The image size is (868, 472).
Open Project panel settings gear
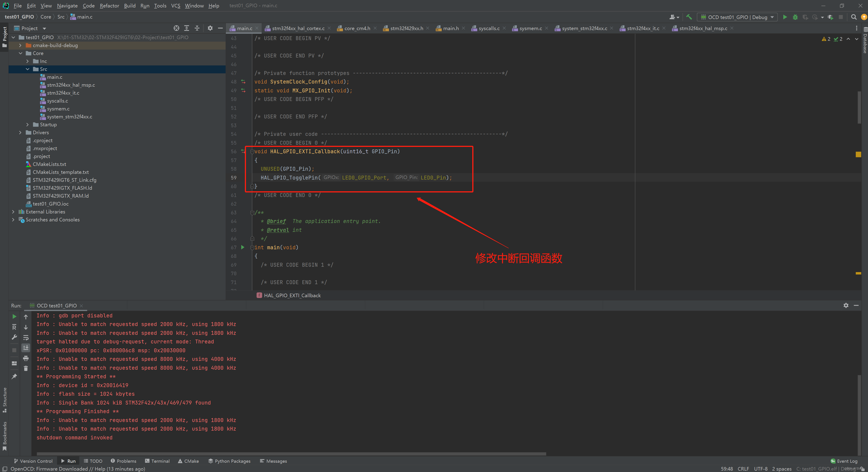tap(210, 28)
